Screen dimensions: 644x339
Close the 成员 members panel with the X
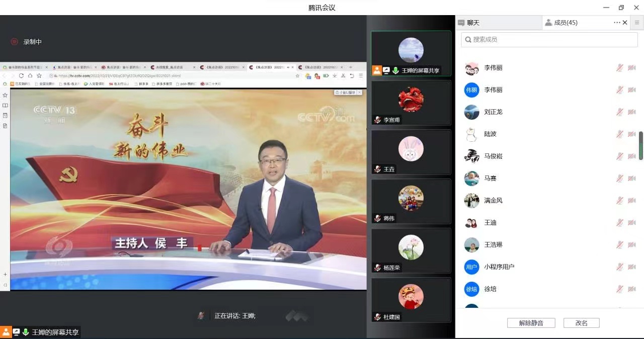[625, 23]
